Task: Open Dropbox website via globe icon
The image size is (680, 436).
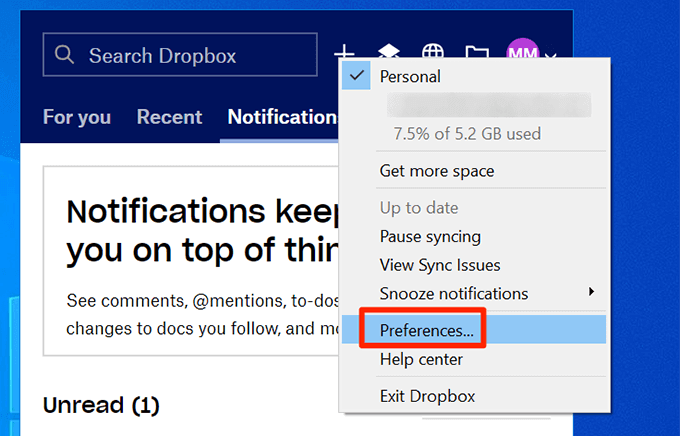Action: coord(433,53)
